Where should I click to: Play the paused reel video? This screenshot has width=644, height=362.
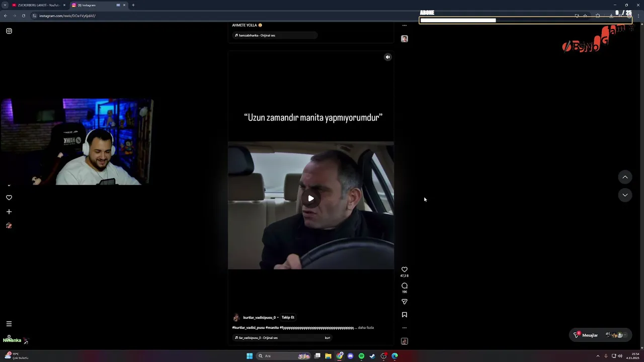[311, 199]
